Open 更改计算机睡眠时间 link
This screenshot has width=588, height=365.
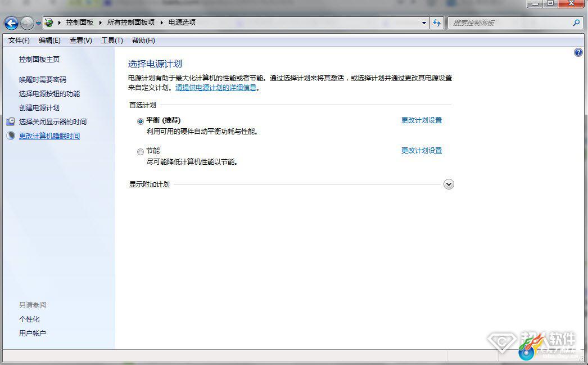tap(49, 136)
